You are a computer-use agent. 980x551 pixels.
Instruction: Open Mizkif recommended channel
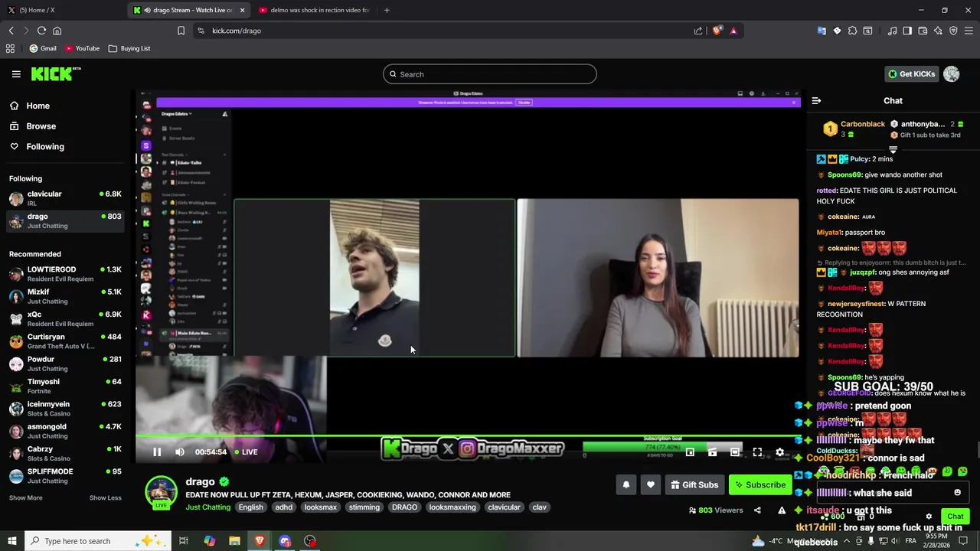click(x=65, y=296)
